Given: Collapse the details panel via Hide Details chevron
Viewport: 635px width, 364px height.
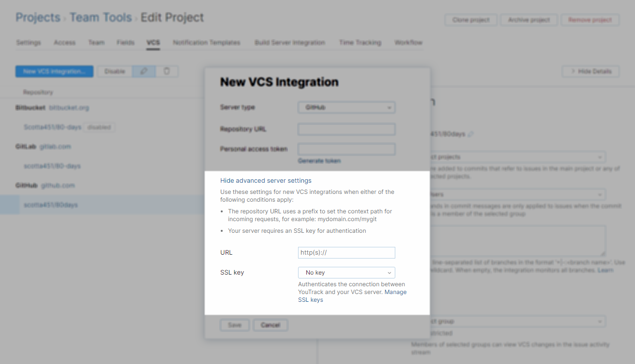Looking at the screenshot, I should coord(590,71).
